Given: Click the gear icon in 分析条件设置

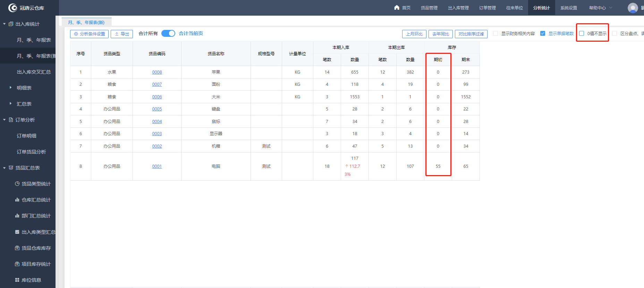Looking at the screenshot, I should (76, 34).
